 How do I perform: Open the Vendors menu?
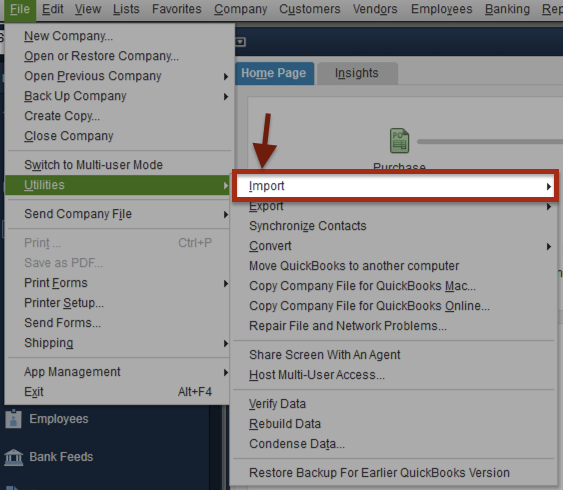pos(375,9)
